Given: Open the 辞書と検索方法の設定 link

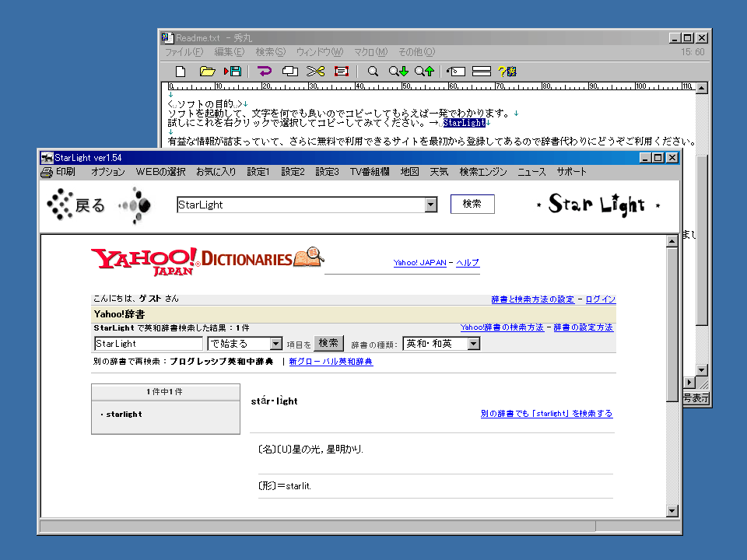Looking at the screenshot, I should pyautogui.click(x=532, y=299).
